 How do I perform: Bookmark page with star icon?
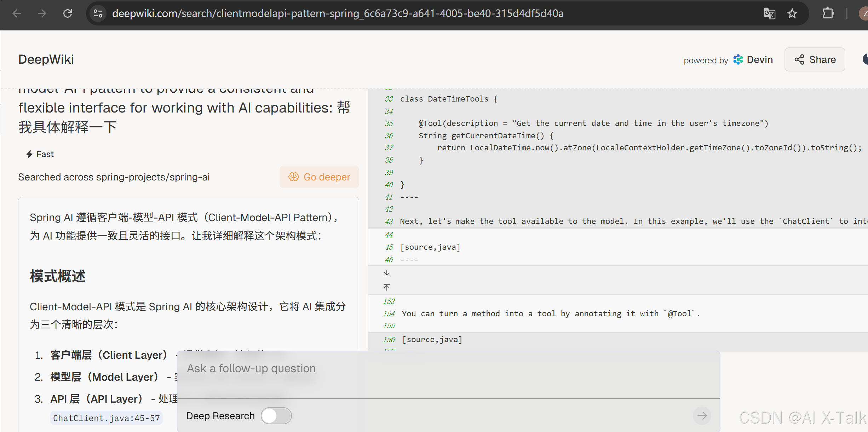coord(792,13)
